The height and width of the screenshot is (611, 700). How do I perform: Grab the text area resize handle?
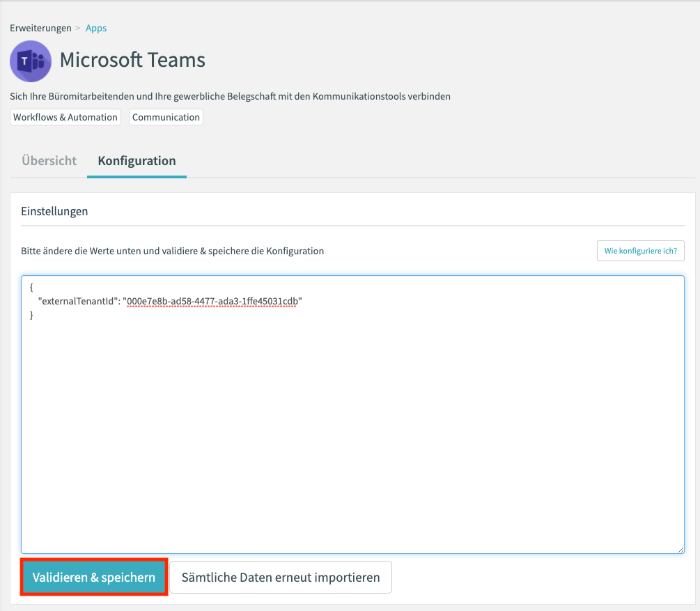click(x=680, y=550)
